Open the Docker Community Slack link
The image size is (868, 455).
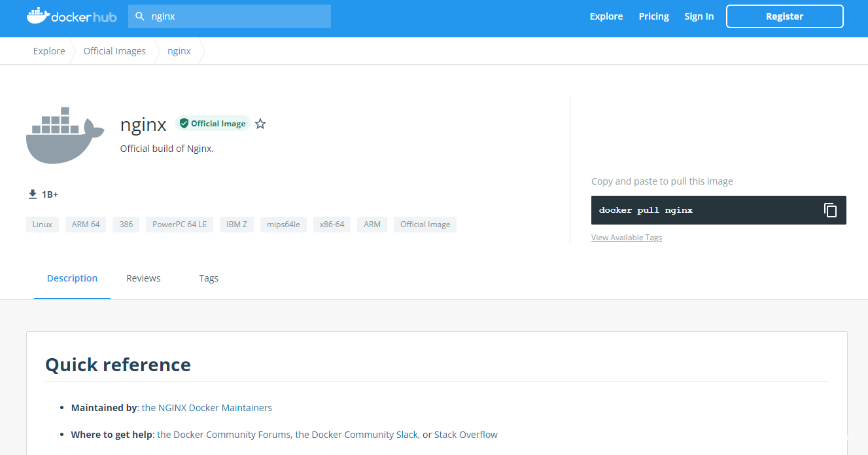(356, 435)
